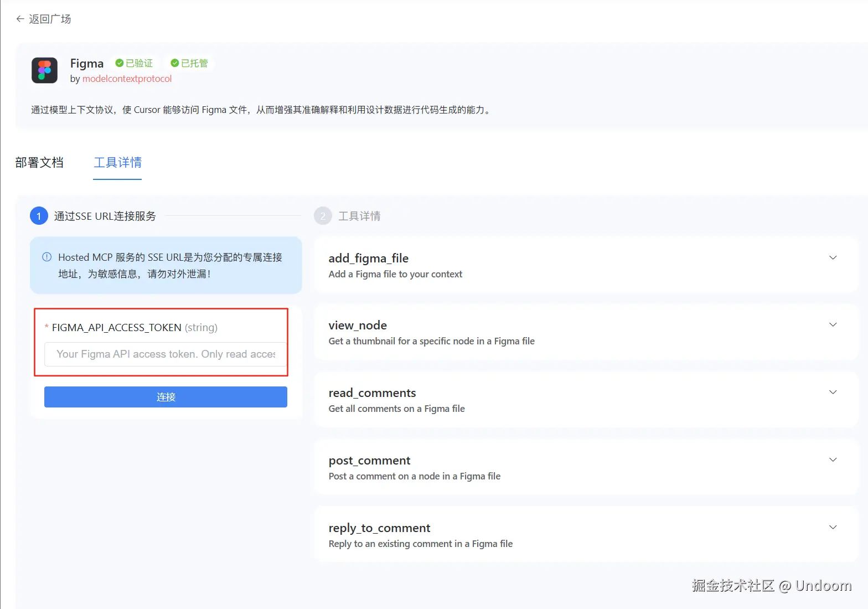Expand the reply_to_comment tool chevron

click(833, 527)
